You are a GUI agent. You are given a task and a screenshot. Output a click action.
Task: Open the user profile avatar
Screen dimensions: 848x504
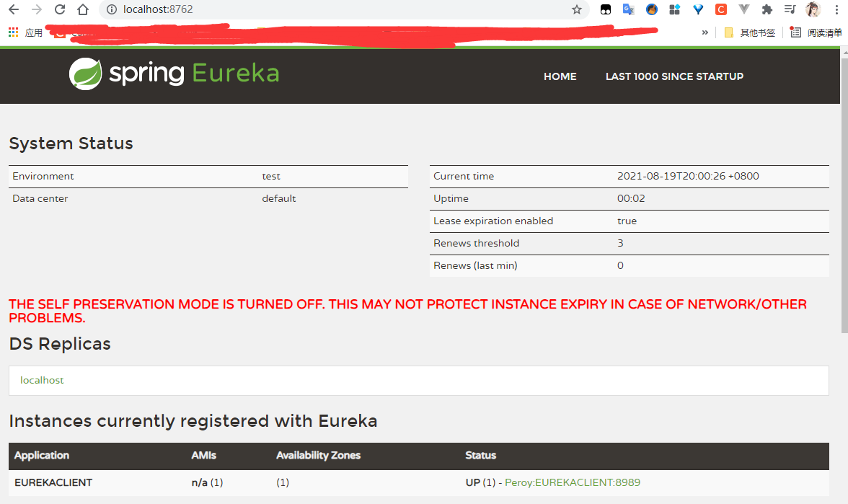813,9
